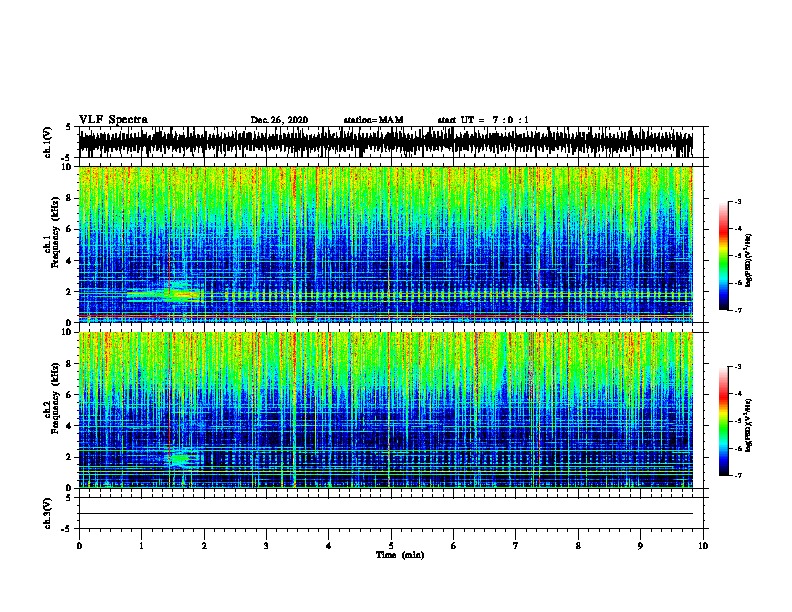This screenshot has height=612, width=792.
Task: Click time axis tick label "7"
Action: click(x=516, y=546)
